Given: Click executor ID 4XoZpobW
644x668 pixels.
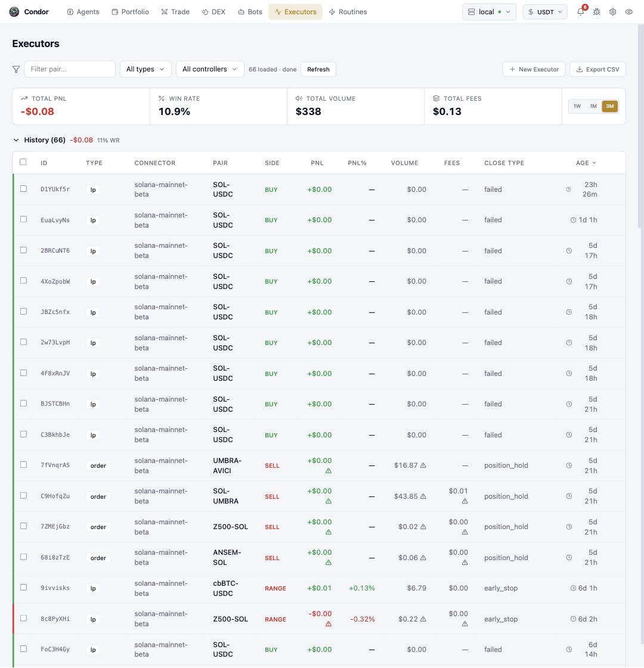Looking at the screenshot, I should (x=55, y=281).
